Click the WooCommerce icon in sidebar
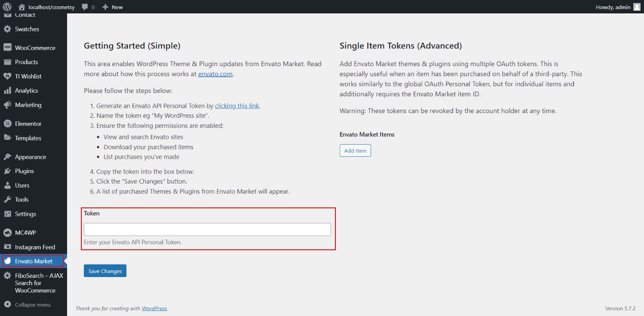This screenshot has width=644, height=316. point(8,48)
